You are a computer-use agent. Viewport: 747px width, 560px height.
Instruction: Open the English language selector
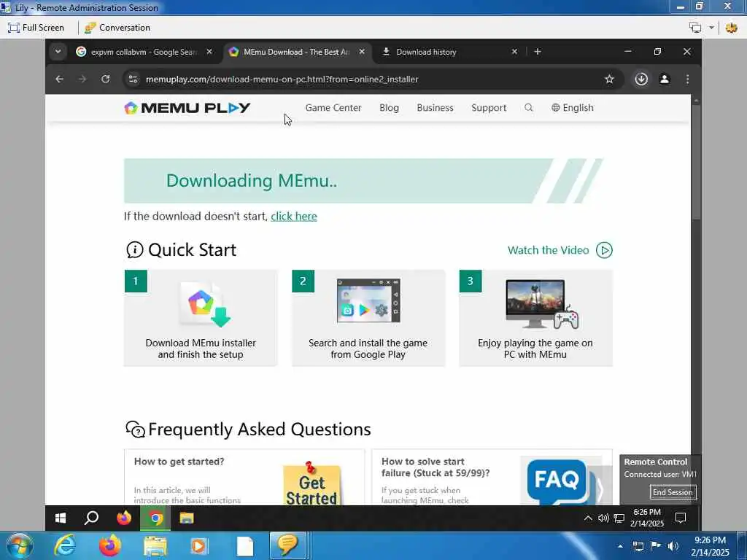(x=572, y=108)
